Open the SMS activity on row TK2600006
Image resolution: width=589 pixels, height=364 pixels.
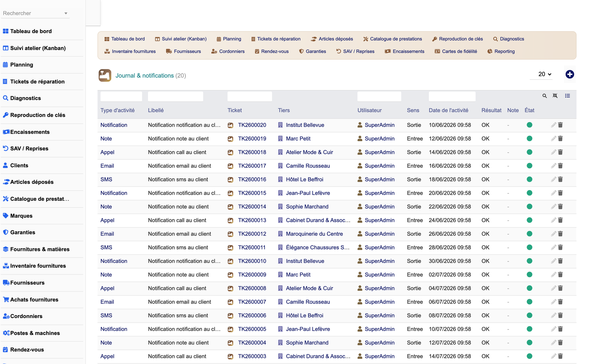[x=106, y=315]
